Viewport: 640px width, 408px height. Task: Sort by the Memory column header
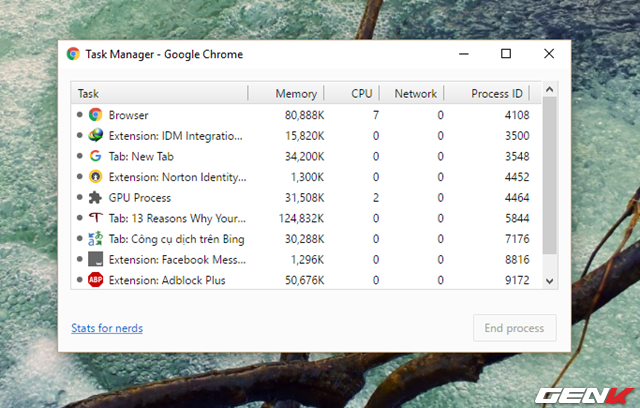pos(286,93)
